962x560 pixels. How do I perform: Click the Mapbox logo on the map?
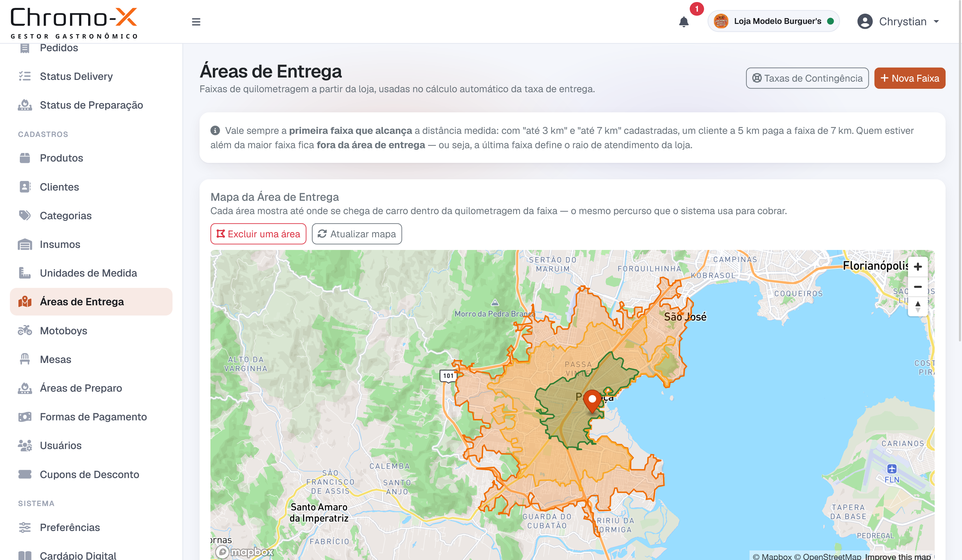[245, 551]
